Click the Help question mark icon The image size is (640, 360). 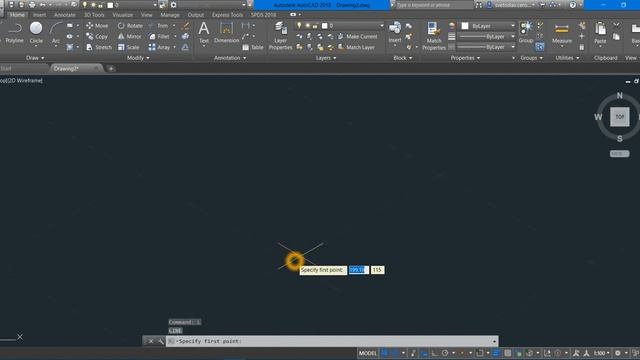pyautogui.click(x=573, y=5)
